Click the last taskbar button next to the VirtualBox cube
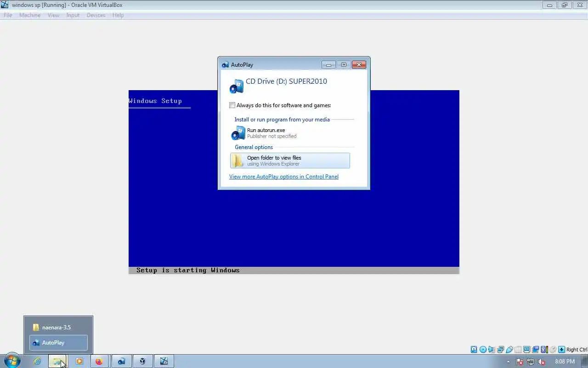Viewport: 588px width, 368px height. point(164,362)
